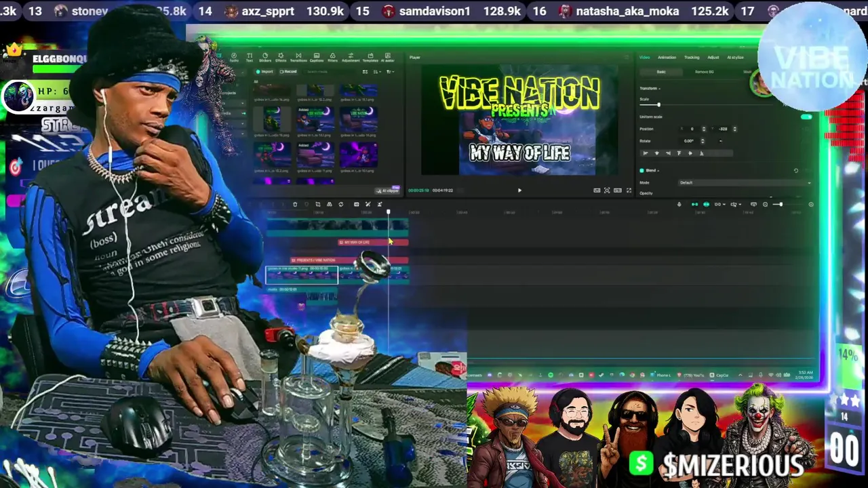
Task: Collapse the Transform section
Action: 659,88
